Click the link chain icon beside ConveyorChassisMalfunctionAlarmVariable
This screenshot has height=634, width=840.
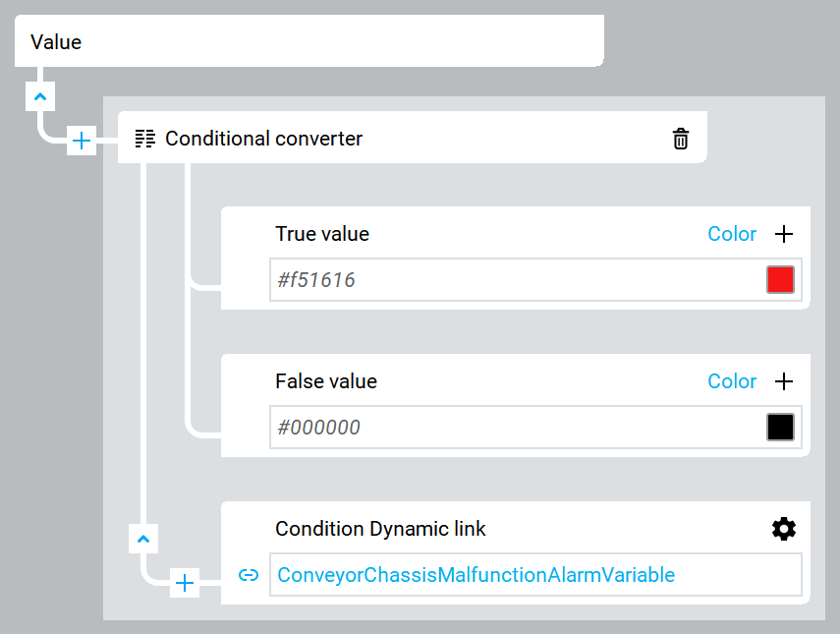(249, 575)
